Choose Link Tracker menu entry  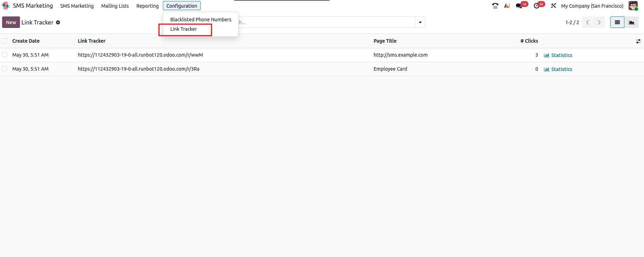[183, 29]
